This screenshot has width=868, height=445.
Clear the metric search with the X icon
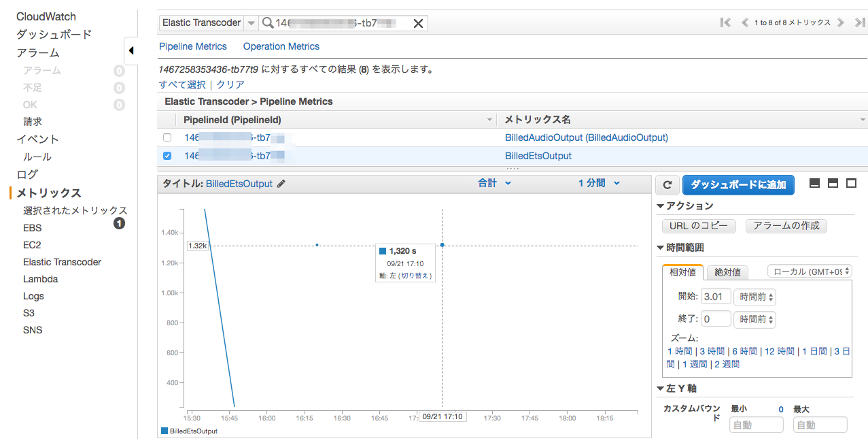(x=418, y=22)
